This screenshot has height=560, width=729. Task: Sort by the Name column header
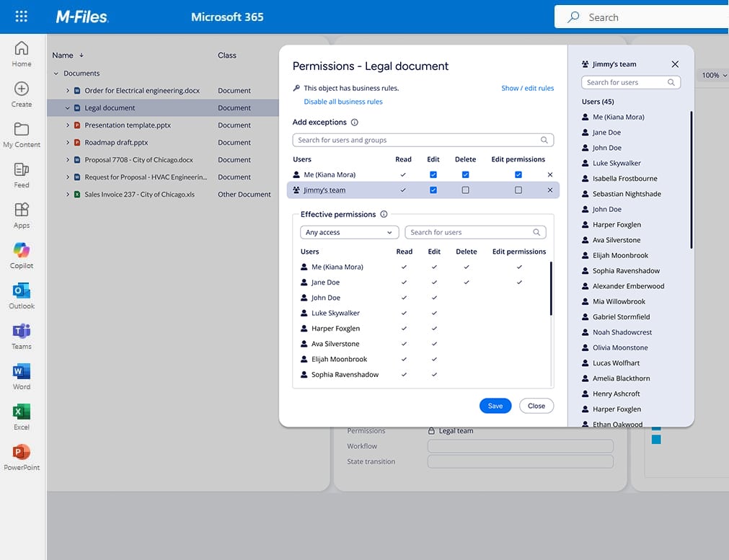pos(63,55)
